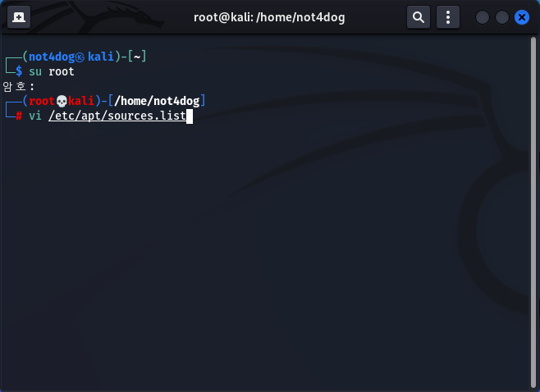Screen dimensions: 540x392
Task: Open the terminal search tool
Action: pos(419,17)
